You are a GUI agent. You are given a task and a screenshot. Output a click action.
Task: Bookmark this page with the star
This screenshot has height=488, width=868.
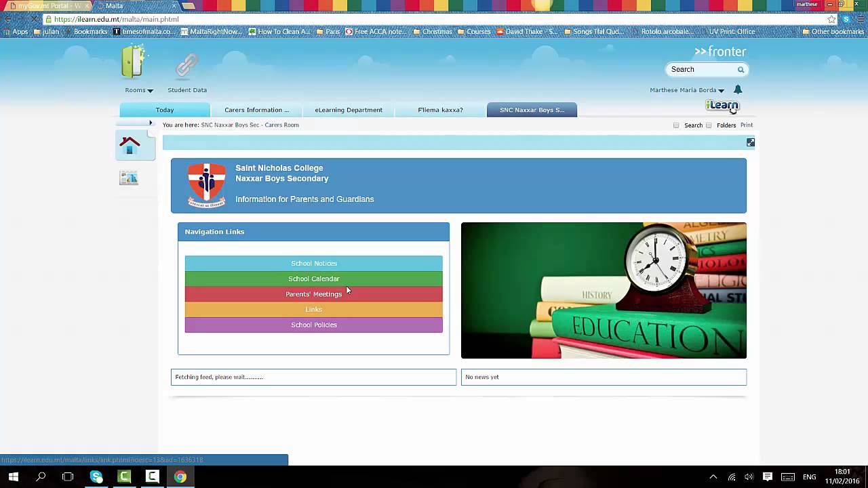831,19
